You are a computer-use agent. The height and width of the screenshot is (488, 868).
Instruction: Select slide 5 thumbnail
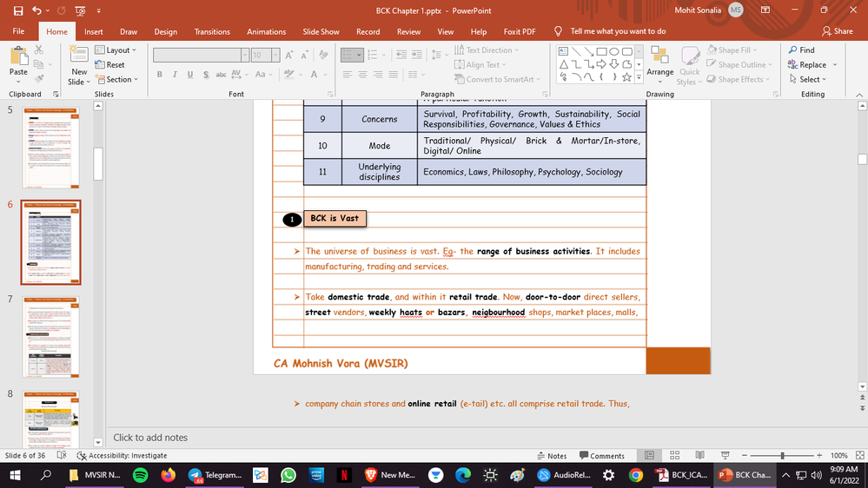click(51, 148)
